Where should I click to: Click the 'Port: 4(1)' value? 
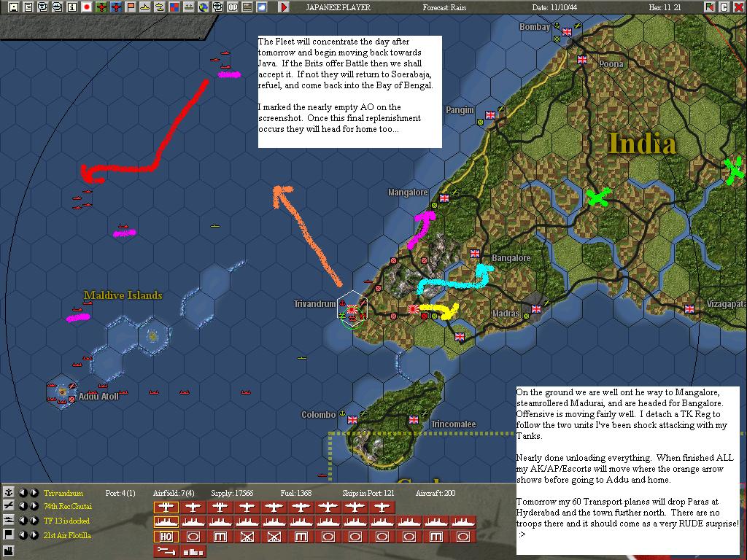coord(120,493)
